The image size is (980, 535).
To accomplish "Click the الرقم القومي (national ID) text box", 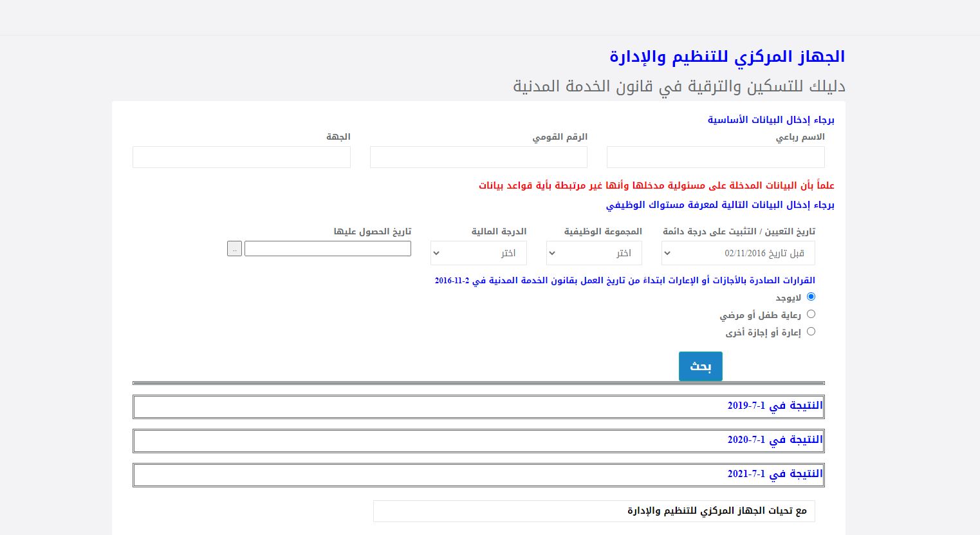I will point(478,157).
